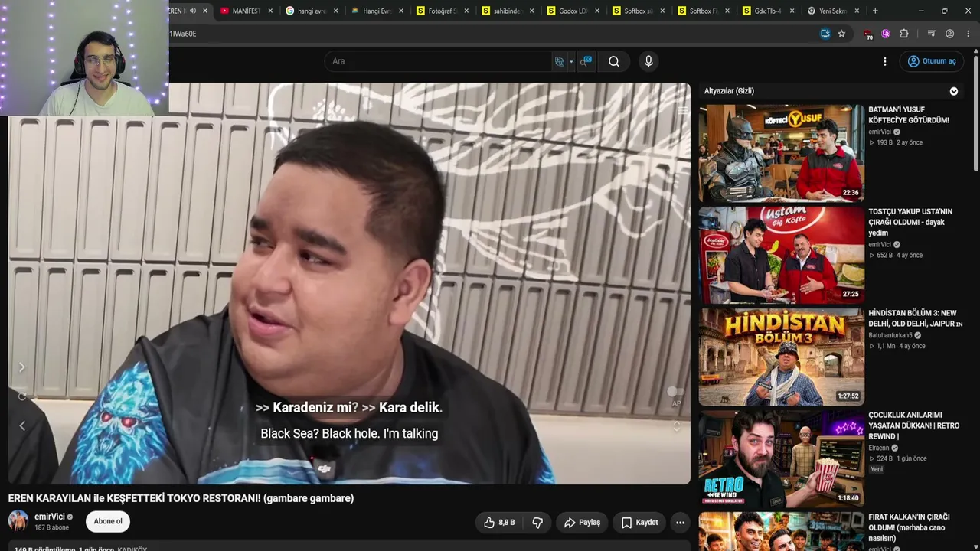Image resolution: width=980 pixels, height=551 pixels.
Task: Switch to the Fotoğraf sahibinden tab
Action: 443,11
